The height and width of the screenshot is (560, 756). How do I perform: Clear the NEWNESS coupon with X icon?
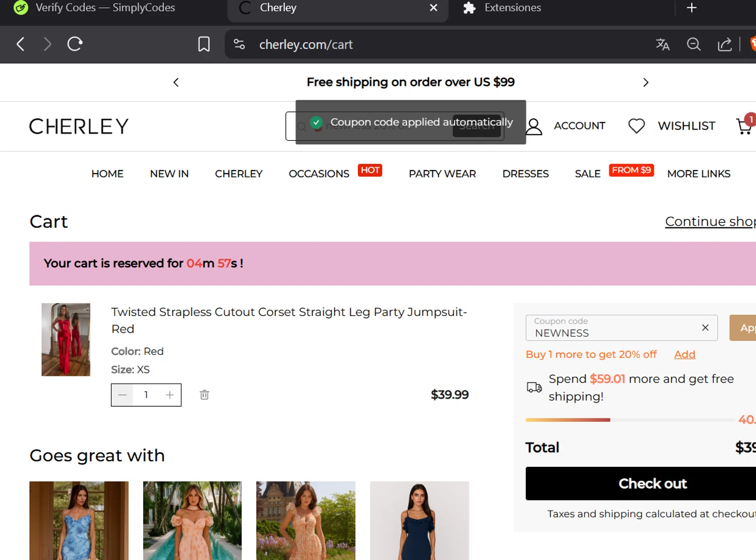pos(705,328)
